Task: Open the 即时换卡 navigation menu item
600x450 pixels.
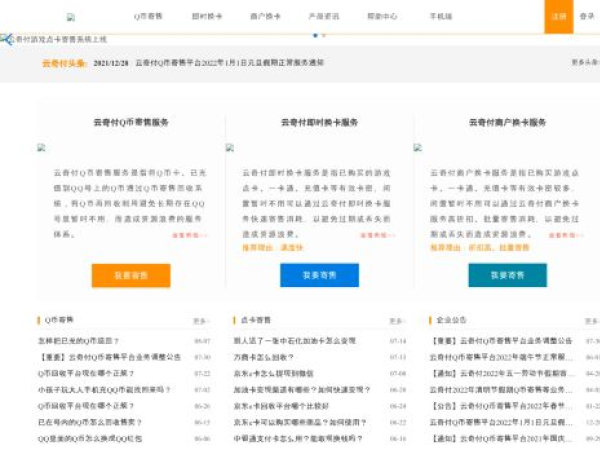Action: click(207, 17)
